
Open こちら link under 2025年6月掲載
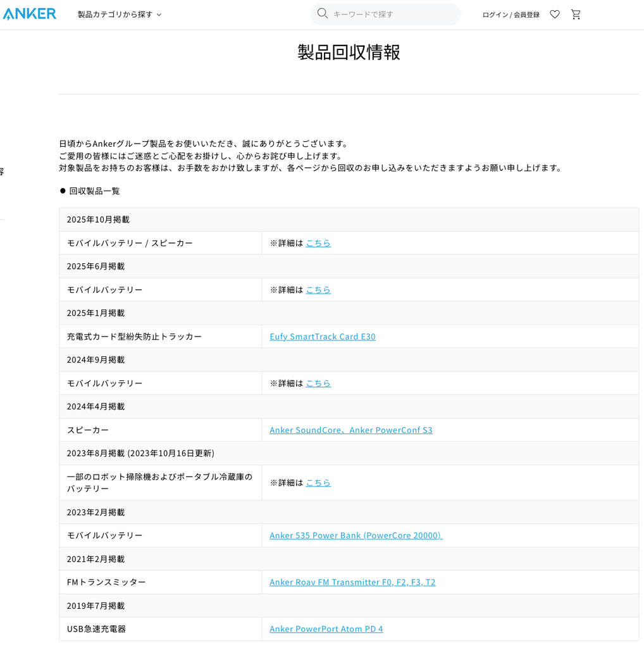(x=318, y=290)
